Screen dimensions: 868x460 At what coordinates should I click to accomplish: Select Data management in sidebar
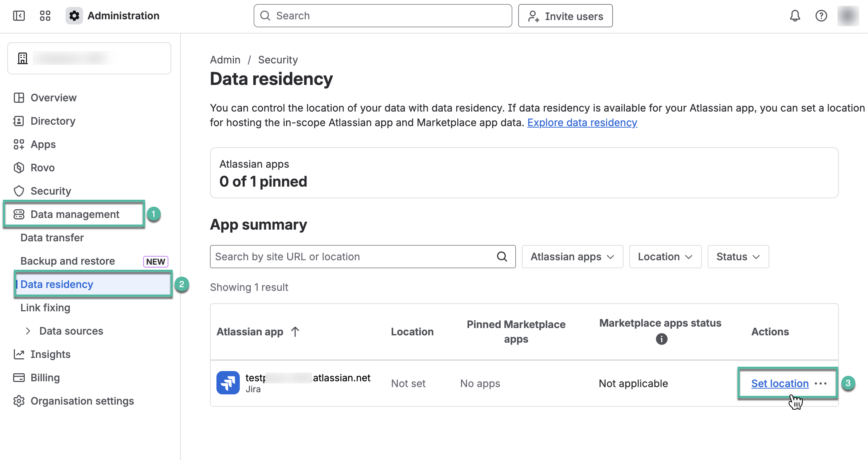[74, 214]
